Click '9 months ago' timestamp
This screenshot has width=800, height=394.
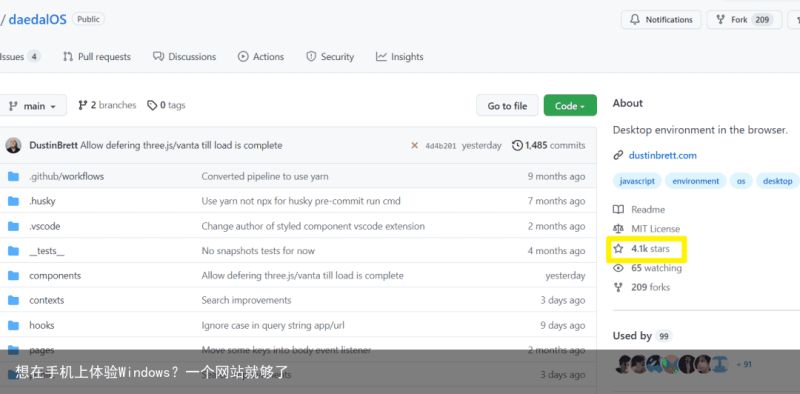tap(556, 177)
